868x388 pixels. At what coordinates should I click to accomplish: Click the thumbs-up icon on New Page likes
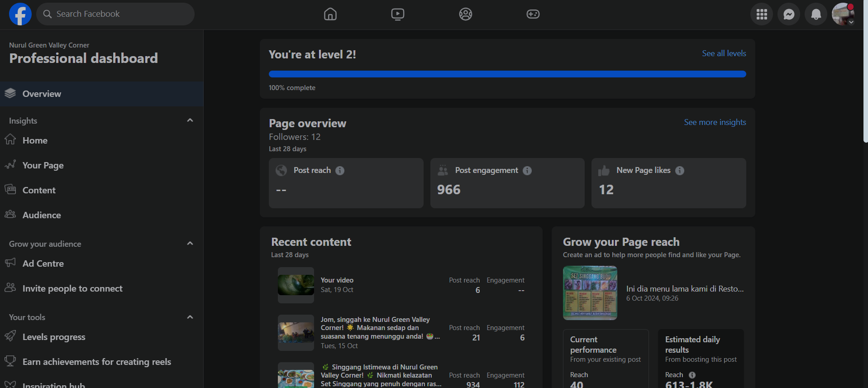coord(604,171)
